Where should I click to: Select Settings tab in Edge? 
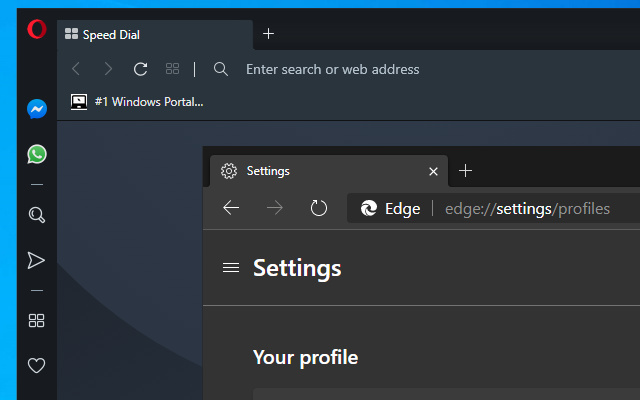click(329, 171)
